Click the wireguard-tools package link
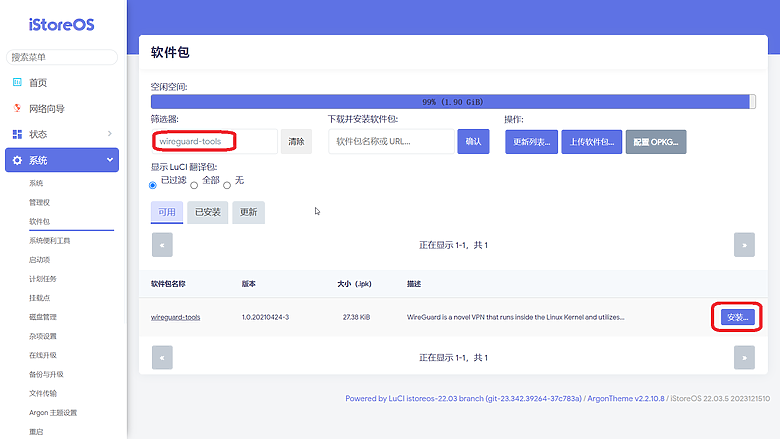The height and width of the screenshot is (439, 780). pos(175,317)
